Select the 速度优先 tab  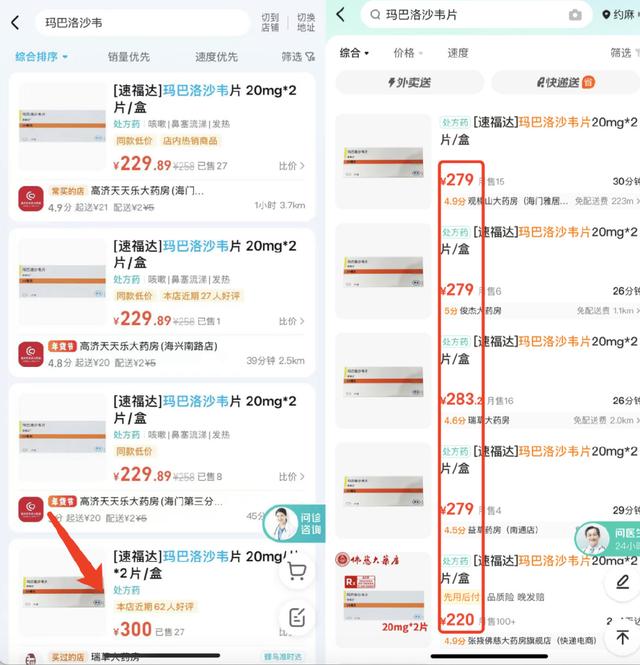(216, 57)
